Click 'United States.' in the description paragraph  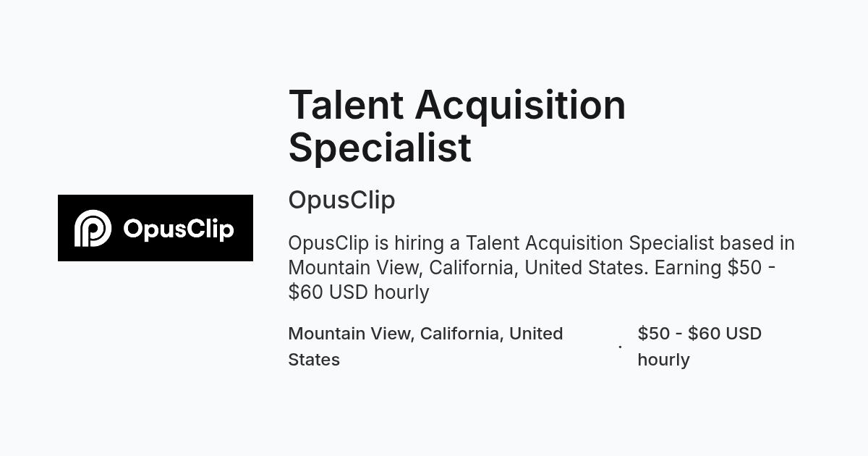coord(587,268)
